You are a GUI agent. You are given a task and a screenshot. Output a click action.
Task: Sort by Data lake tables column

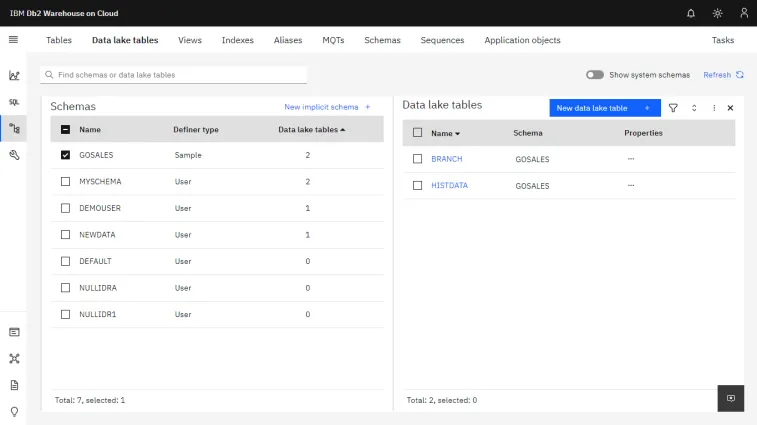(311, 129)
